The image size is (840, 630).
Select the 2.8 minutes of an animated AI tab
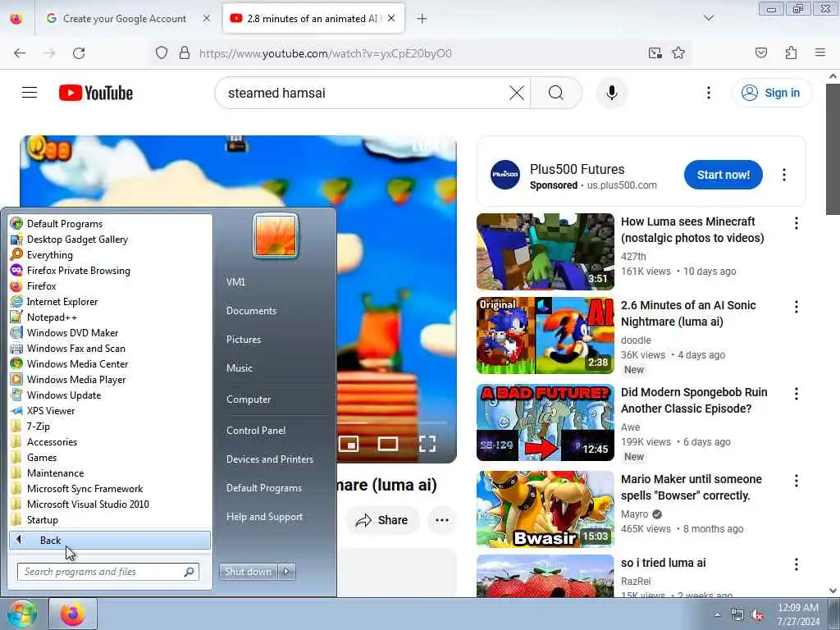point(313,19)
